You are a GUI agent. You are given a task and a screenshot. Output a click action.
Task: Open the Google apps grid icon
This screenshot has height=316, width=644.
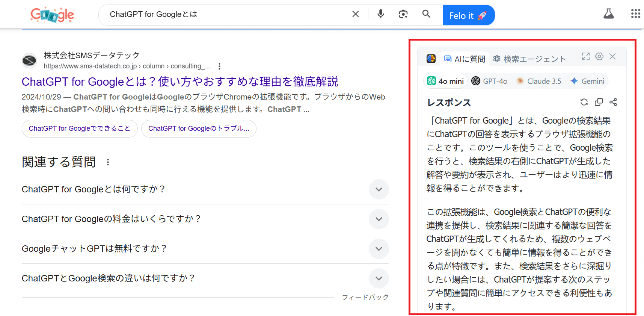[636, 14]
